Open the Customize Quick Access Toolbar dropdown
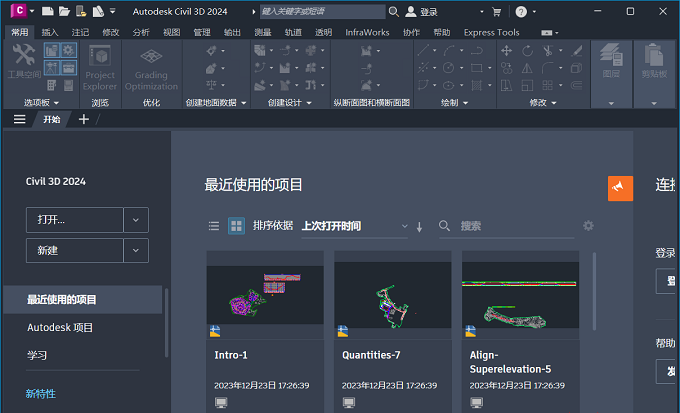Image resolution: width=680 pixels, height=413 pixels. [113, 11]
